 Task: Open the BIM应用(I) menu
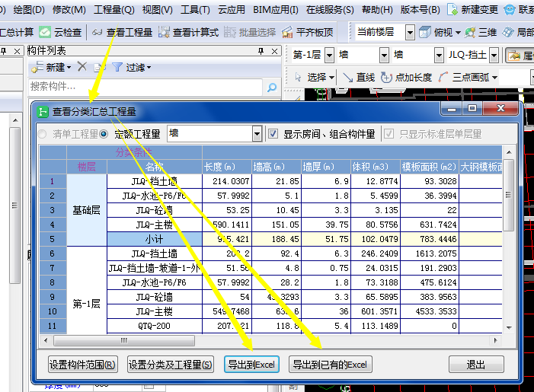click(x=276, y=10)
